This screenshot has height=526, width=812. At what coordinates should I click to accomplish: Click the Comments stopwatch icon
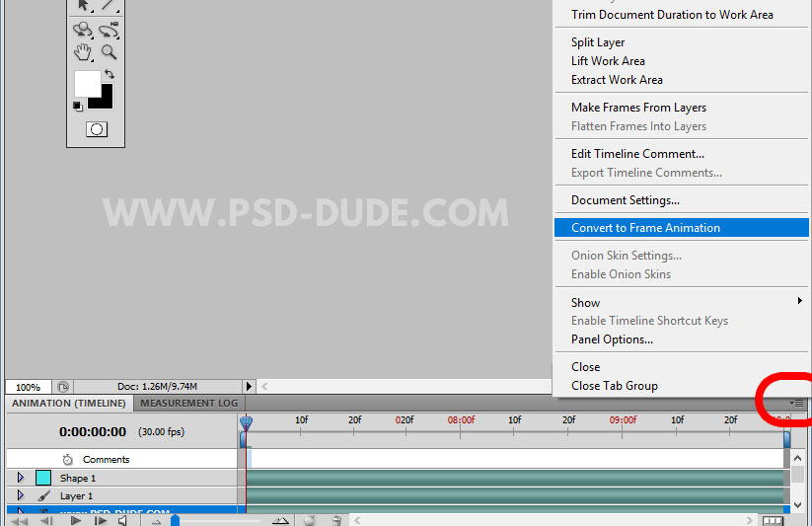pos(68,459)
